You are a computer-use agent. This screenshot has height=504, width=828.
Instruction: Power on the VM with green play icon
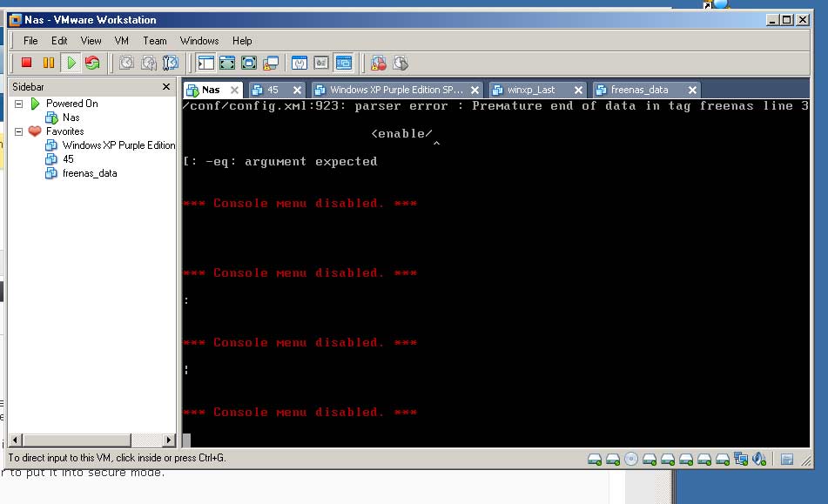click(x=71, y=63)
